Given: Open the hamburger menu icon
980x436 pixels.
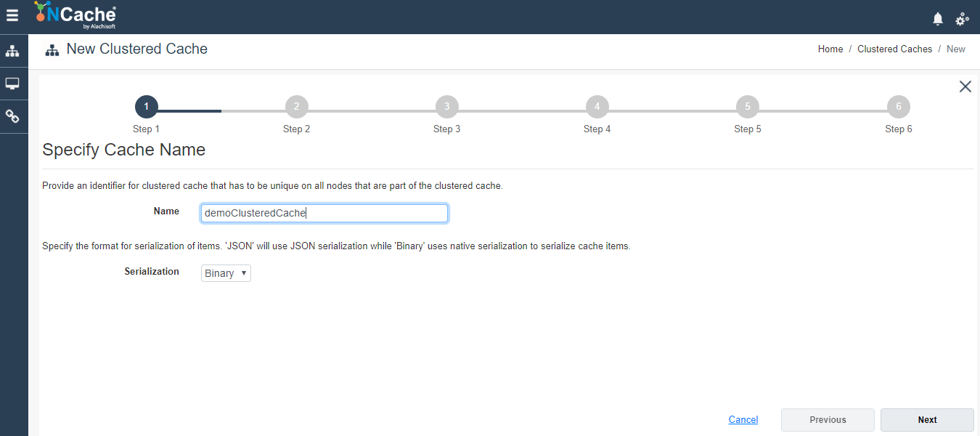Looking at the screenshot, I should [x=12, y=15].
